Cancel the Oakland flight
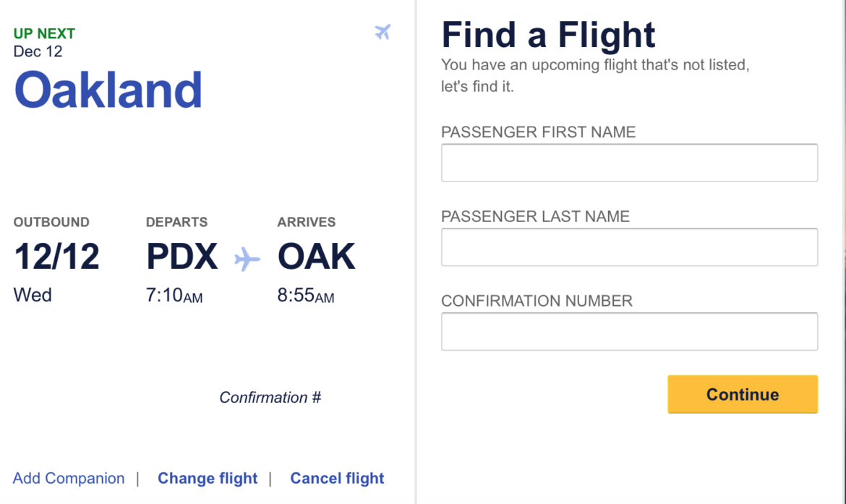The width and height of the screenshot is (846, 504). coord(337,478)
